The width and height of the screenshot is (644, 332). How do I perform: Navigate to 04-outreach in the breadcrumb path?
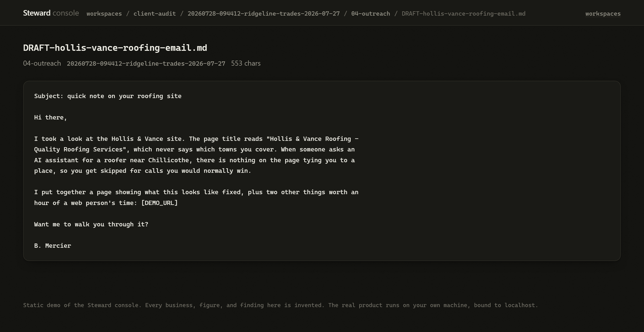click(370, 14)
